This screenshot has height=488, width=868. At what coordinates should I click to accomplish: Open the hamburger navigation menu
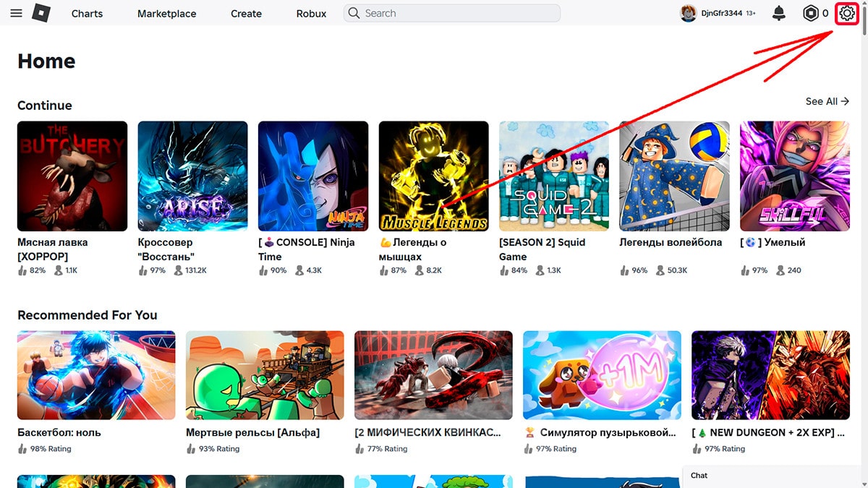pos(16,13)
